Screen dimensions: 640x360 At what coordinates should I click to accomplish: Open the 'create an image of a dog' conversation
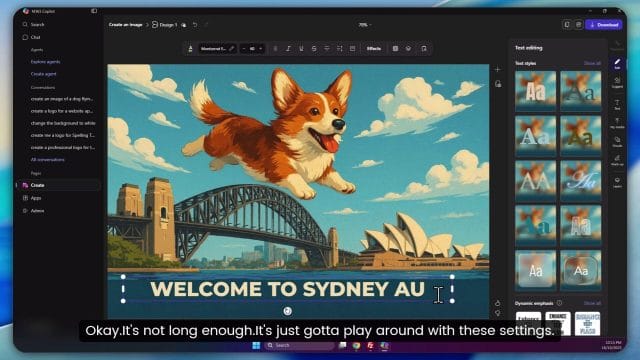62,99
